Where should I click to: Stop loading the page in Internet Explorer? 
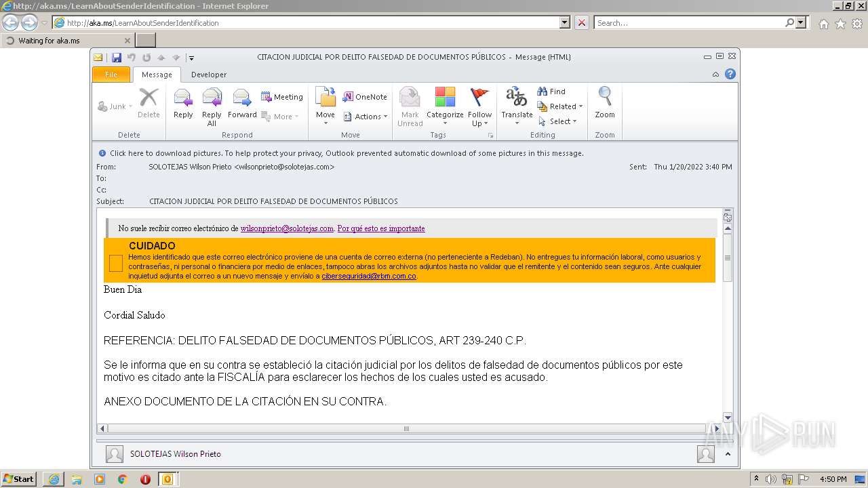(582, 23)
